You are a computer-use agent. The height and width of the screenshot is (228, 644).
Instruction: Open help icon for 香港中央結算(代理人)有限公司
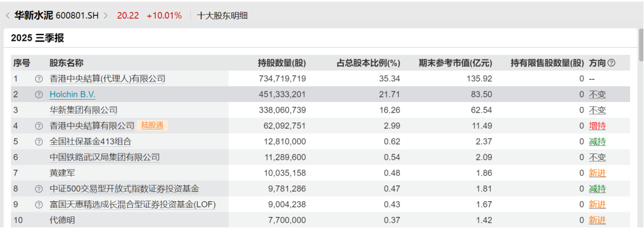point(39,79)
